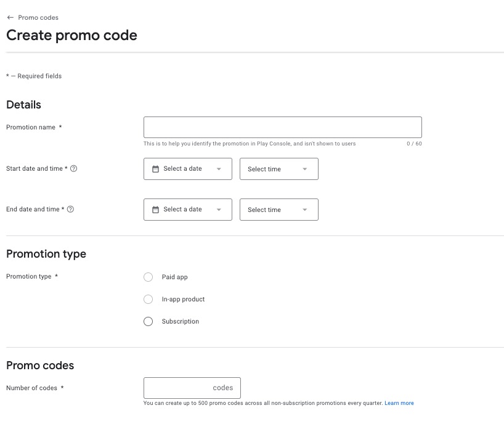Select the In-app product radio button
The width and height of the screenshot is (504, 429).
(148, 299)
